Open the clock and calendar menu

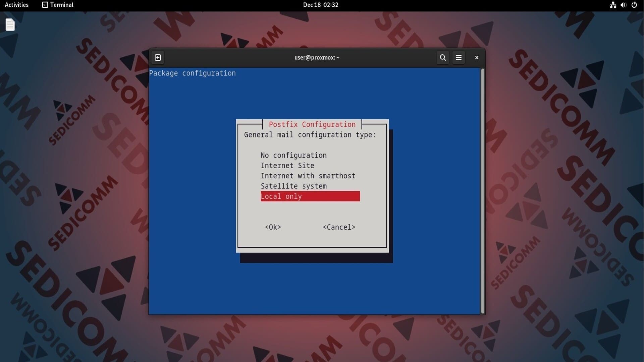tap(320, 5)
